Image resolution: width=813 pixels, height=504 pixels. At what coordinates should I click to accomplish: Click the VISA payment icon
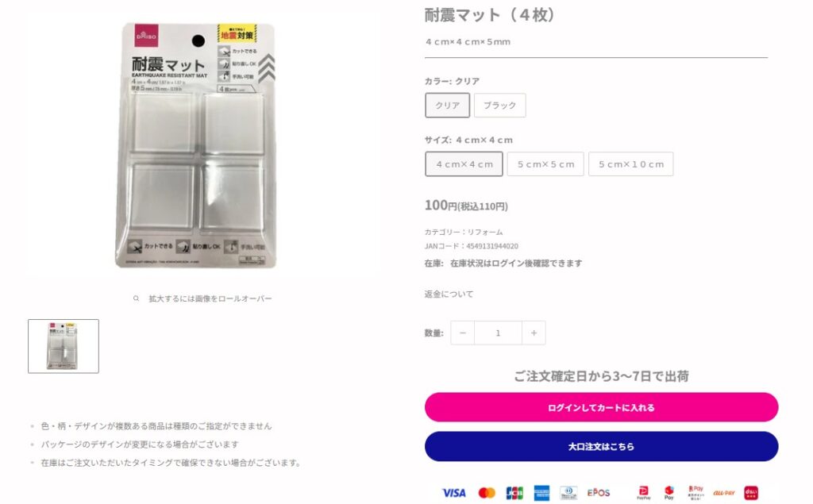pos(453,492)
